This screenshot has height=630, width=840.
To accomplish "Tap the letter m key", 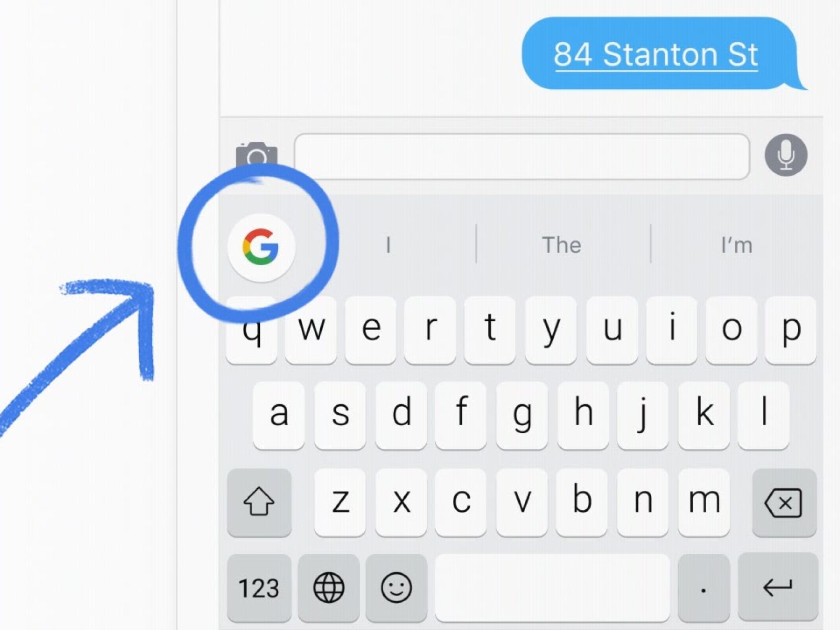I will pyautogui.click(x=704, y=503).
